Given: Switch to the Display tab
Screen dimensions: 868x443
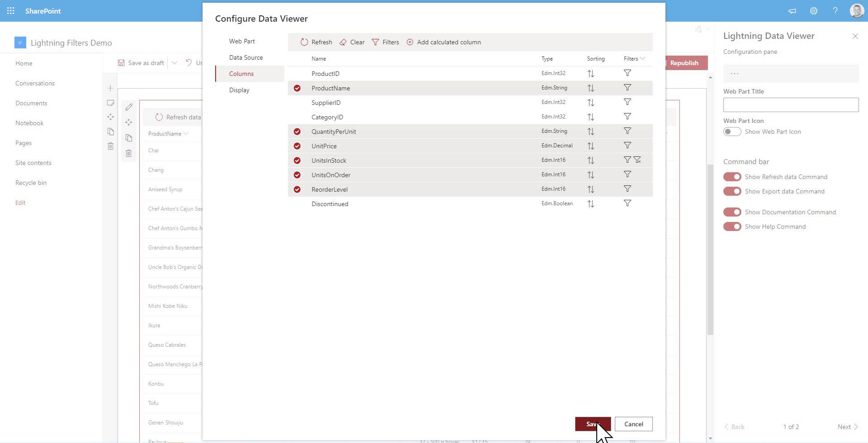Looking at the screenshot, I should 250,90.
